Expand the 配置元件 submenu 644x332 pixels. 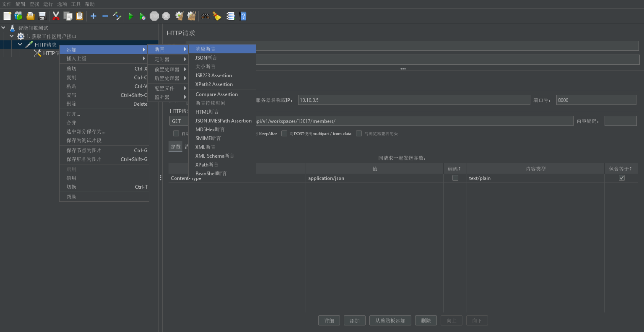coord(168,88)
